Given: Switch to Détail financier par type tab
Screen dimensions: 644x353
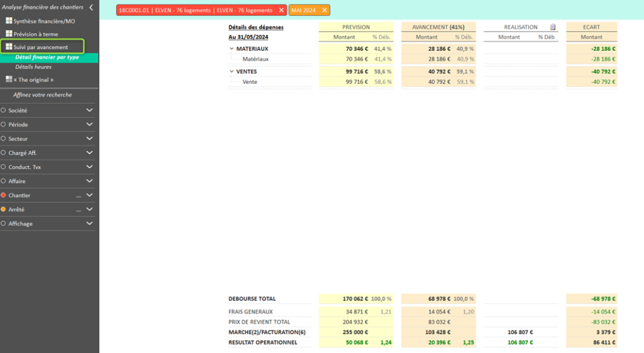Looking at the screenshot, I should point(47,58).
